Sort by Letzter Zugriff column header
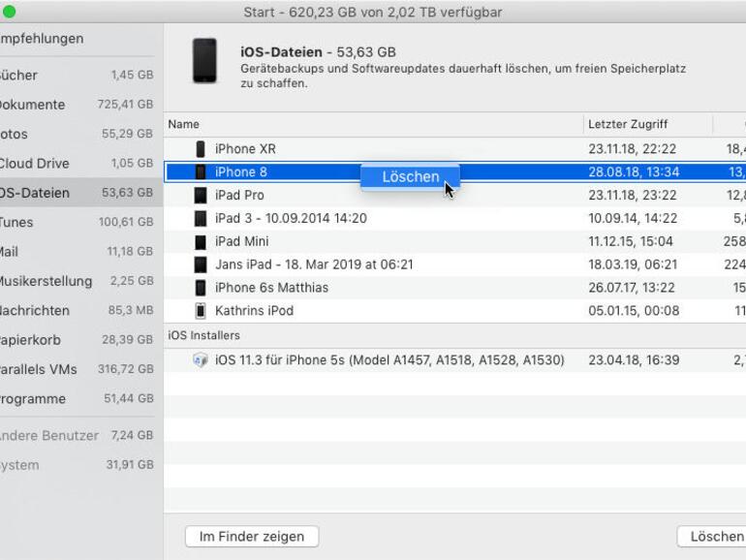746x560 pixels. [648, 125]
